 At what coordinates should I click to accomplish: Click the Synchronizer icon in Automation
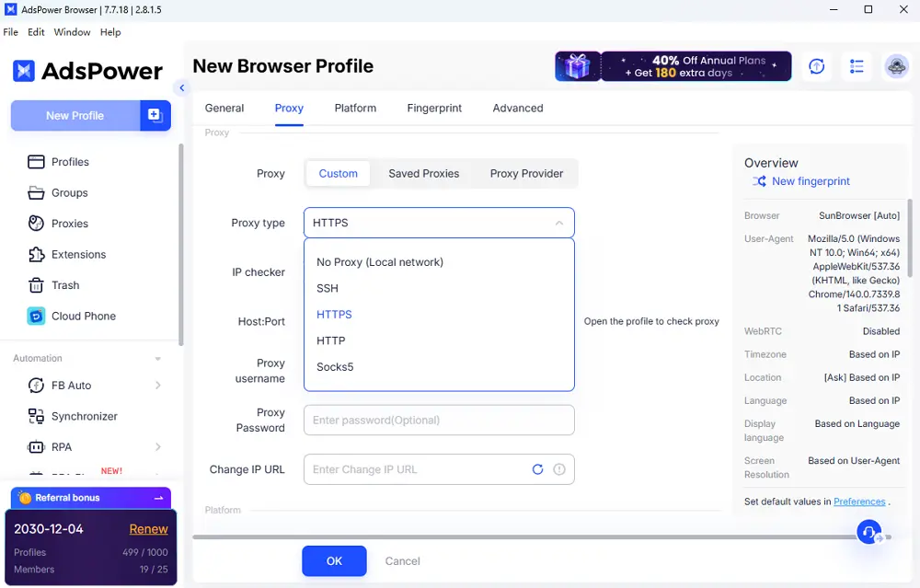37,416
